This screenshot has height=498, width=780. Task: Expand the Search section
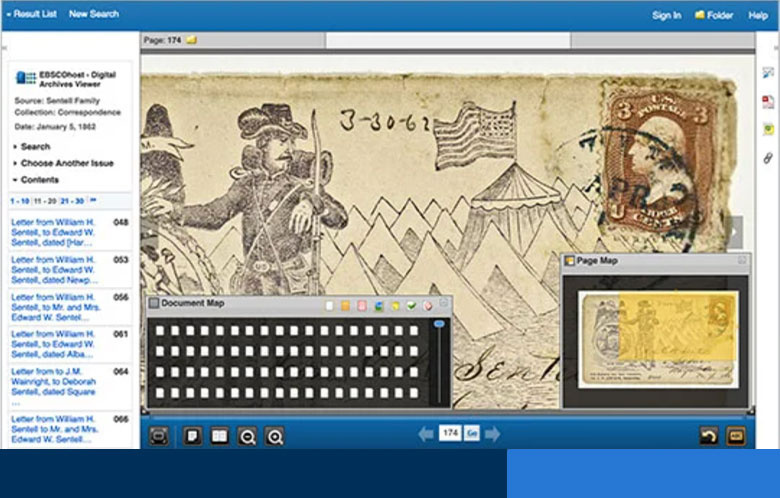point(35,147)
